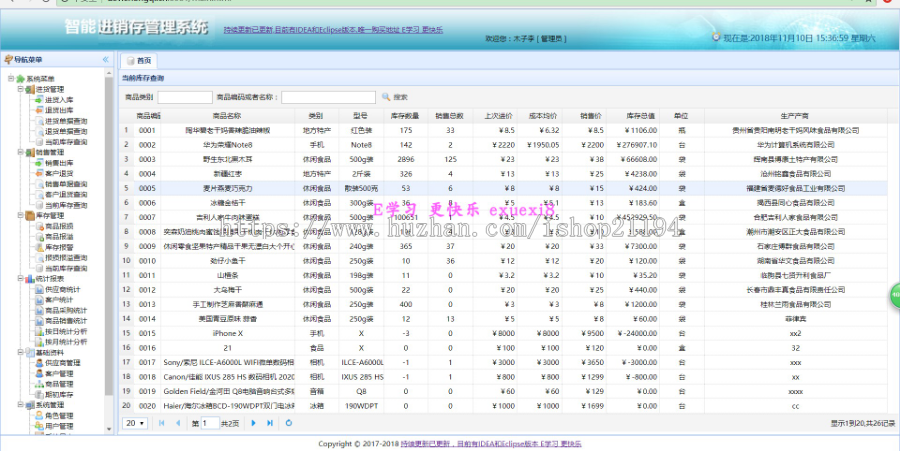Viewport: 900px width, 451px height.
Task: Sort by the 库存数量 column header
Action: [406, 116]
